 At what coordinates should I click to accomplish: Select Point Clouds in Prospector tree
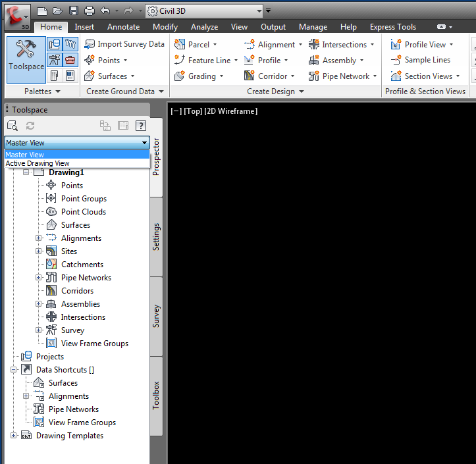[84, 211]
